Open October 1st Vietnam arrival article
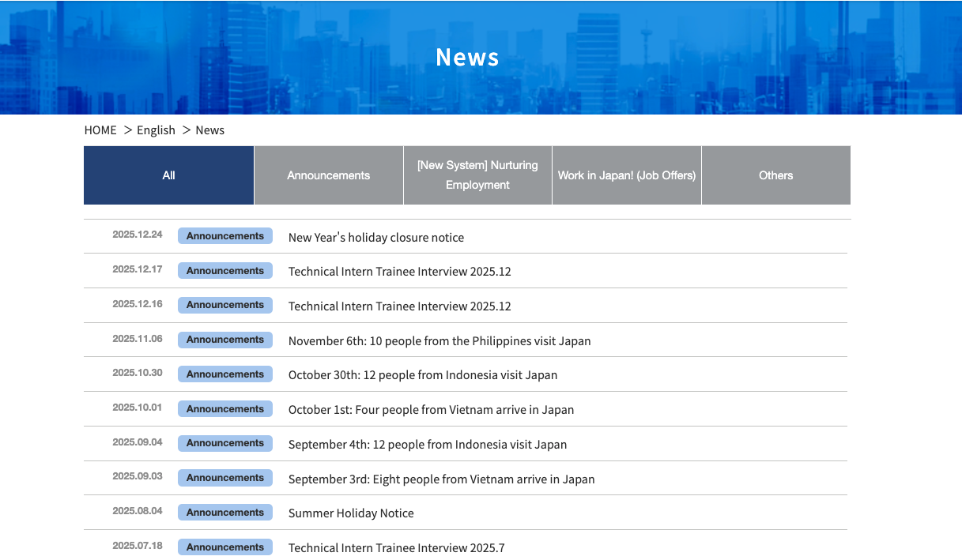This screenshot has width=962, height=560. [x=431, y=410]
